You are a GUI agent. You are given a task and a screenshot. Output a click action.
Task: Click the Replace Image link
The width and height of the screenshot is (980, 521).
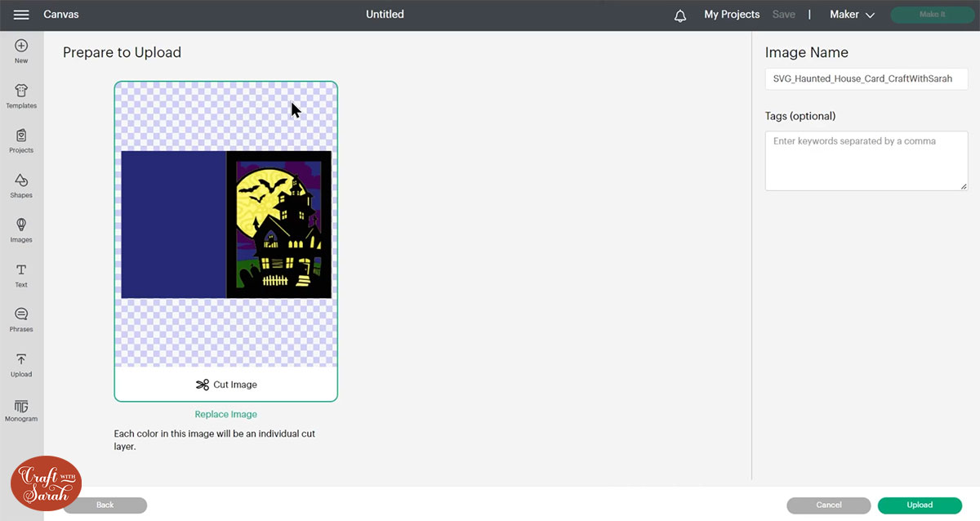[x=226, y=414]
